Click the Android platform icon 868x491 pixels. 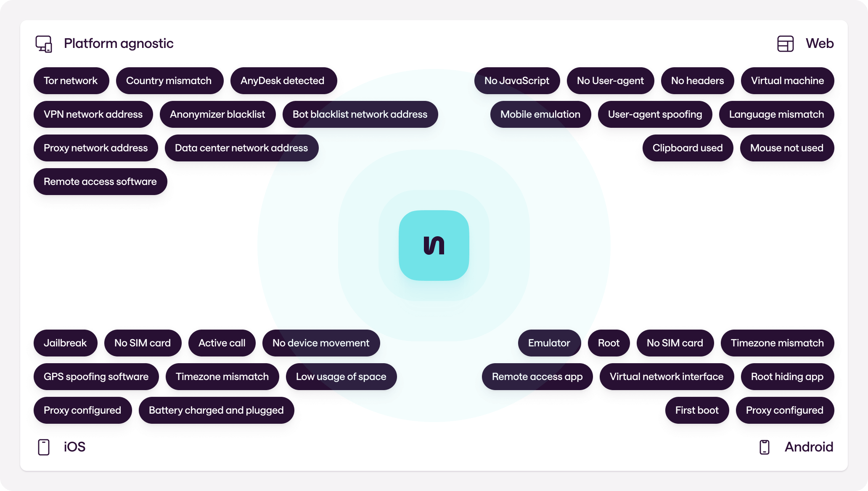pos(765,447)
